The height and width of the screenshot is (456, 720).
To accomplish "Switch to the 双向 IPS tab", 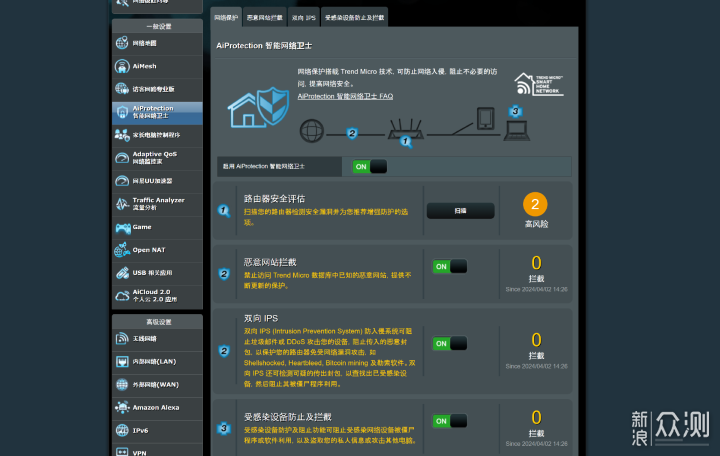I will tap(304, 17).
